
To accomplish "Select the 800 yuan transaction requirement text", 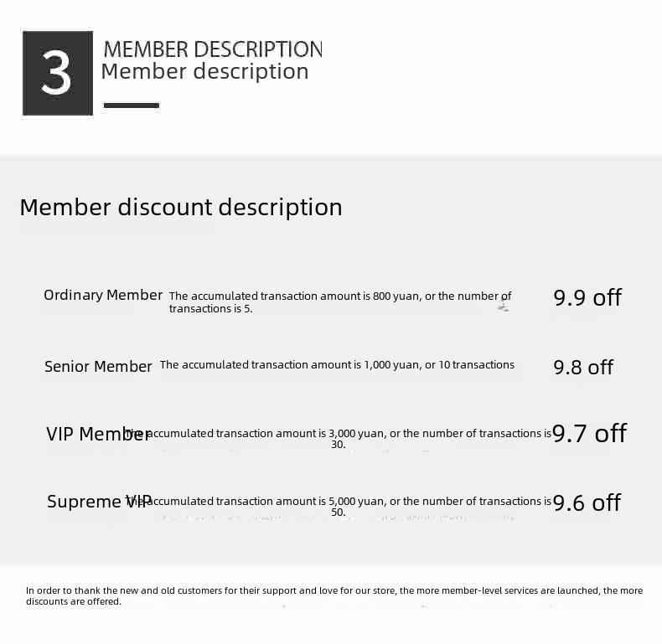I will [340, 302].
